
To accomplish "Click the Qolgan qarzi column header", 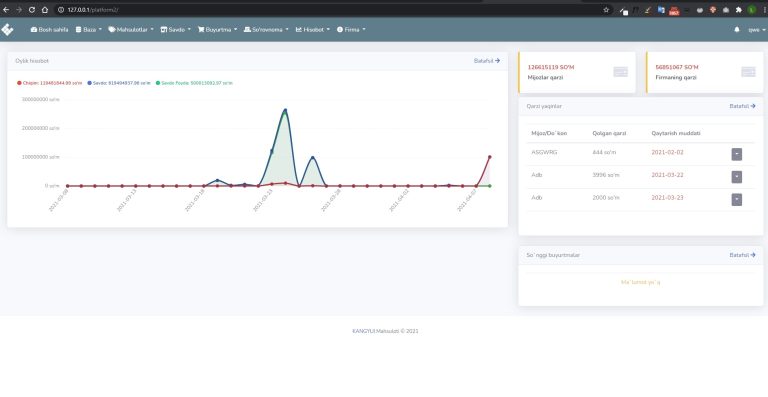I will click(609, 133).
